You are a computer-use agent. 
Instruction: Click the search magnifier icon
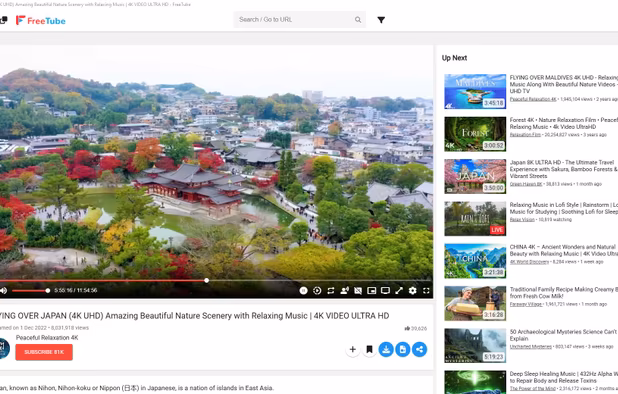357,20
